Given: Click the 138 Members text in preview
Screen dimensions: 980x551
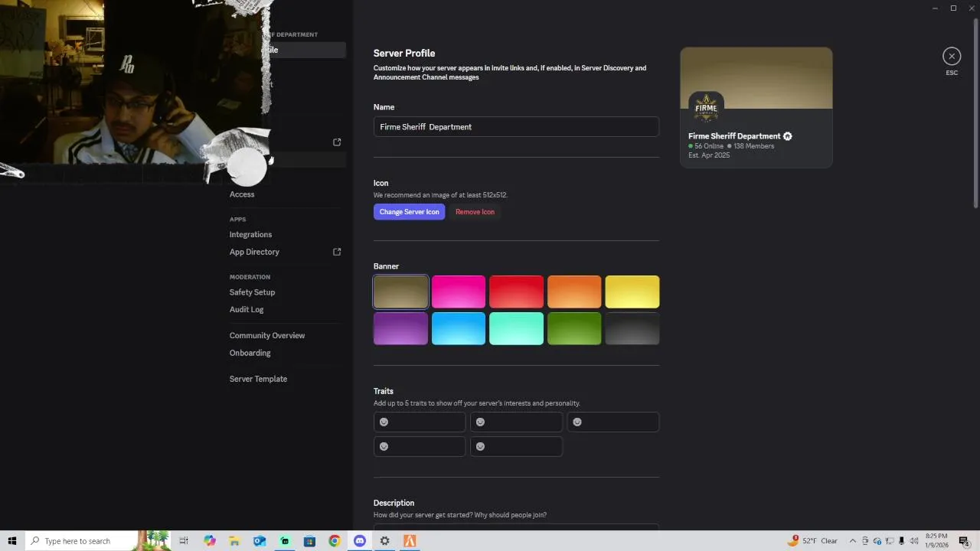Looking at the screenshot, I should 753,146.
